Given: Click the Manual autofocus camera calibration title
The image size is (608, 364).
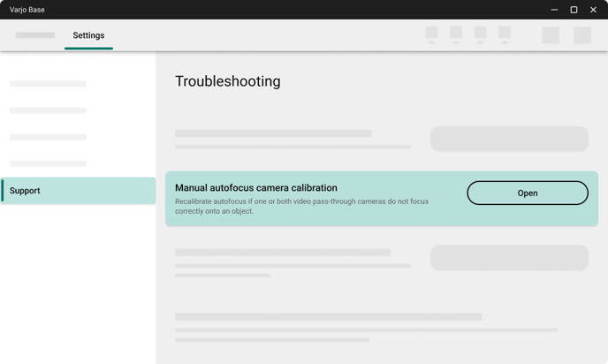Looking at the screenshot, I should [256, 187].
